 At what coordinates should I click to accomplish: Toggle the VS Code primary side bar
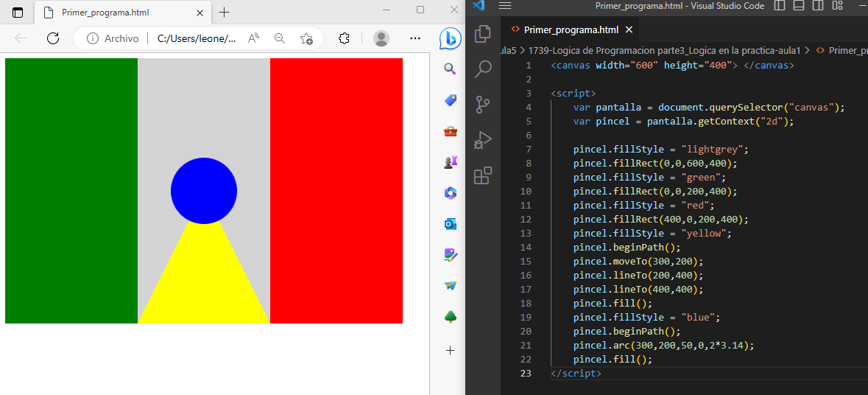tap(780, 6)
